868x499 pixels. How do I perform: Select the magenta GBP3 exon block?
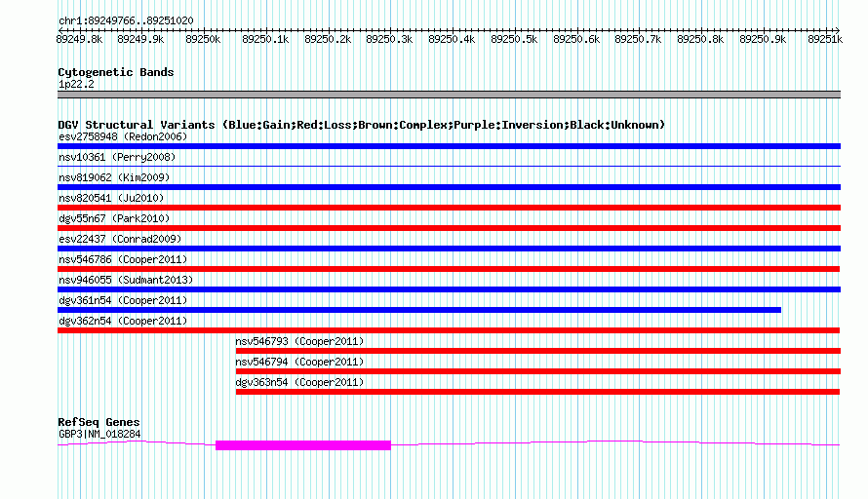pos(302,444)
